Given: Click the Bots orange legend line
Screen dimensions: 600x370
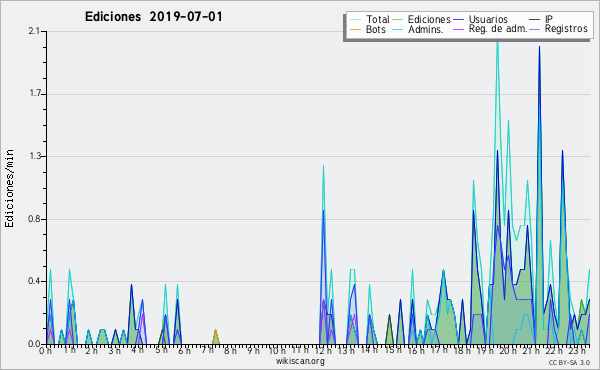Looking at the screenshot, I should tap(355, 29).
